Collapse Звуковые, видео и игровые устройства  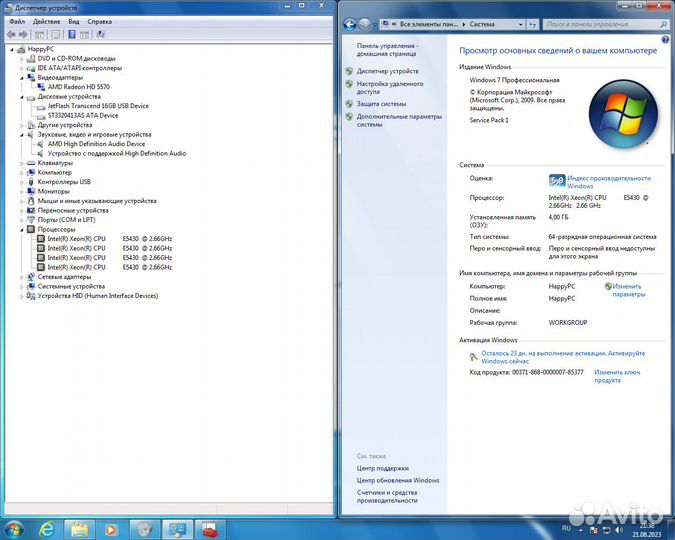pos(22,135)
